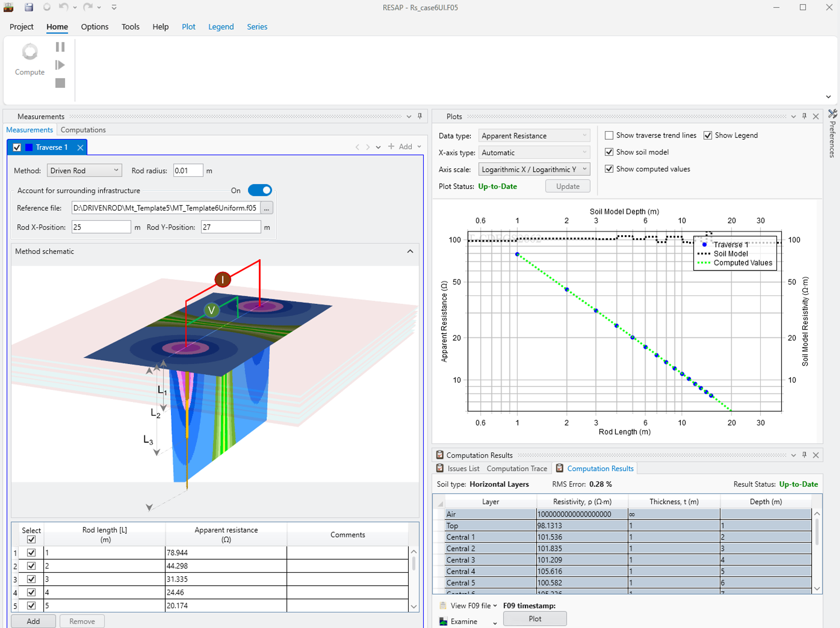Open the traverse list dropdown arrow

(378, 147)
